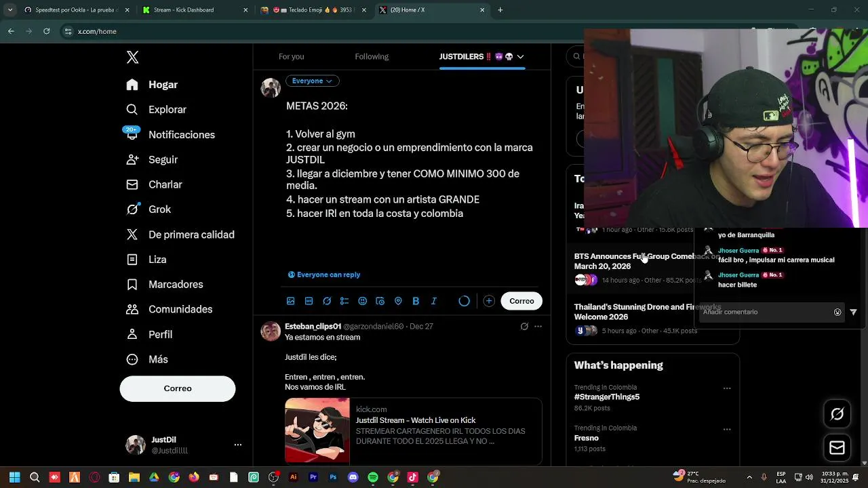The height and width of the screenshot is (488, 868).
Task: Add media image to the post
Action: 291,301
